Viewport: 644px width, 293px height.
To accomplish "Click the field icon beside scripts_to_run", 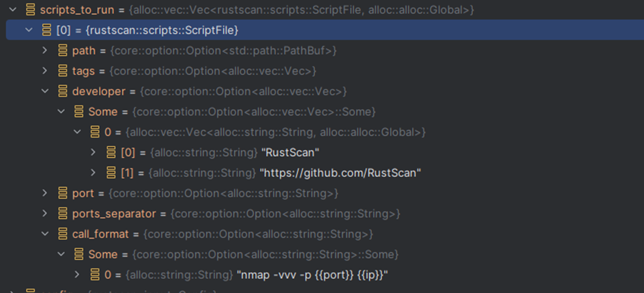I will click(30, 10).
